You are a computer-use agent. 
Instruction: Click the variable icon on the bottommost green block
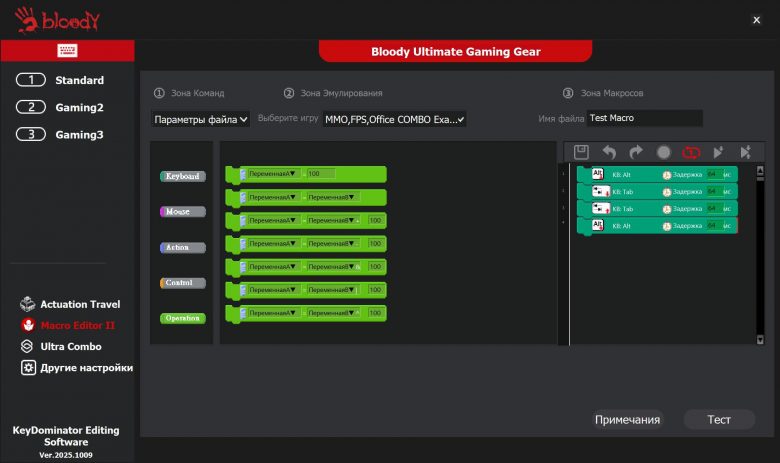click(243, 313)
